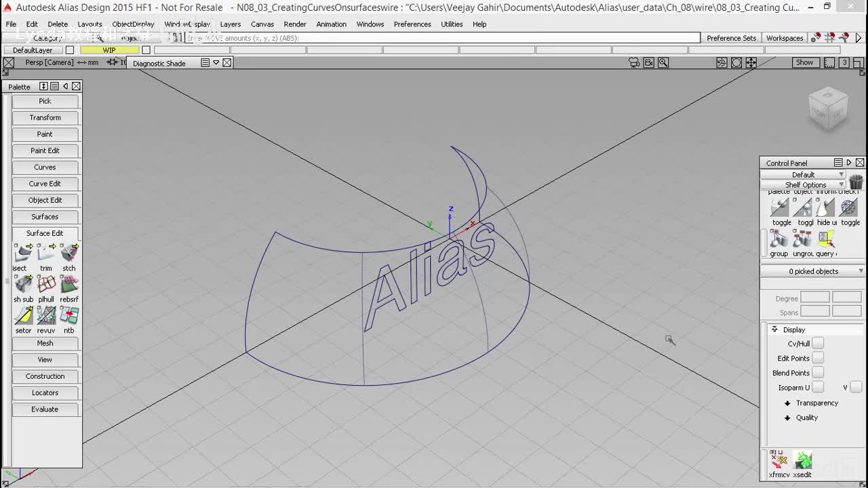Click the video camera icon in viewport bar
Screen dimensions: 868x488
coord(649,62)
